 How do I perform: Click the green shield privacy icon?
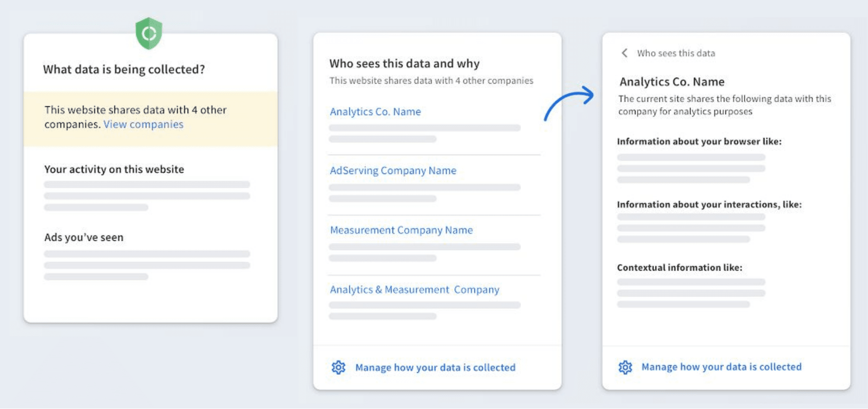(149, 33)
